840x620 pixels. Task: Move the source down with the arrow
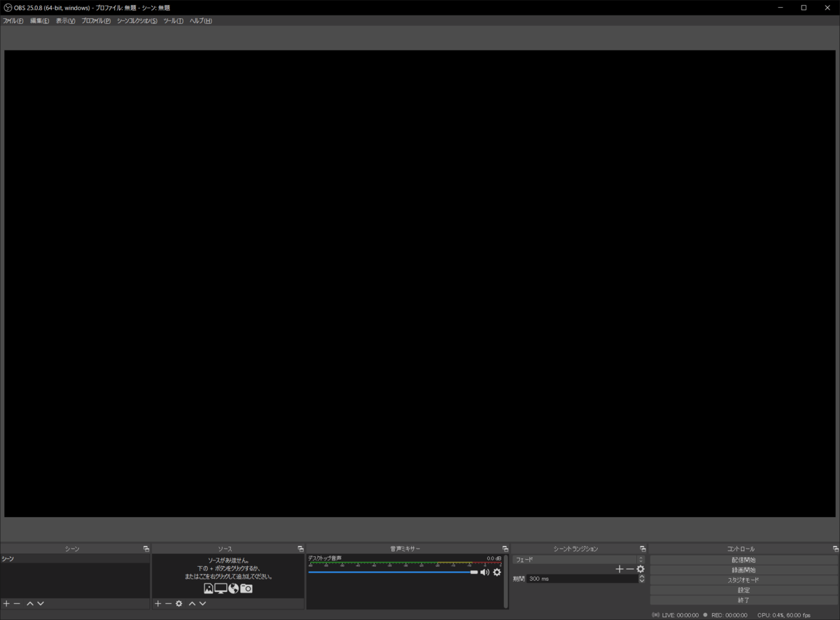click(x=202, y=603)
